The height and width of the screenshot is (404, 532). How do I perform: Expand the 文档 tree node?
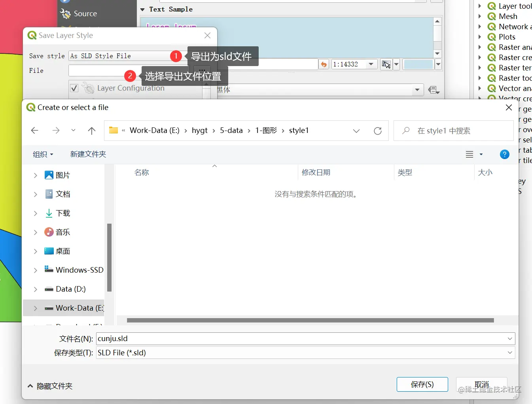pyautogui.click(x=35, y=194)
